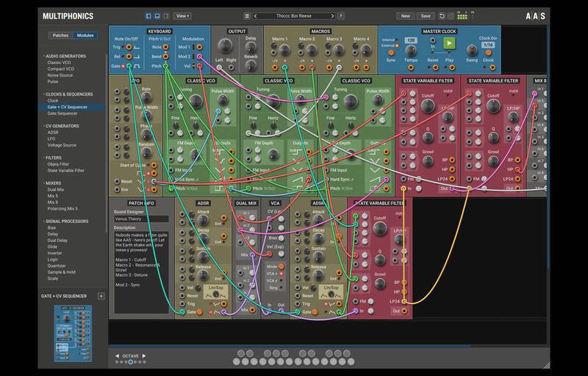The width and height of the screenshot is (588, 376).
Task: Click the Save button
Action: (425, 15)
